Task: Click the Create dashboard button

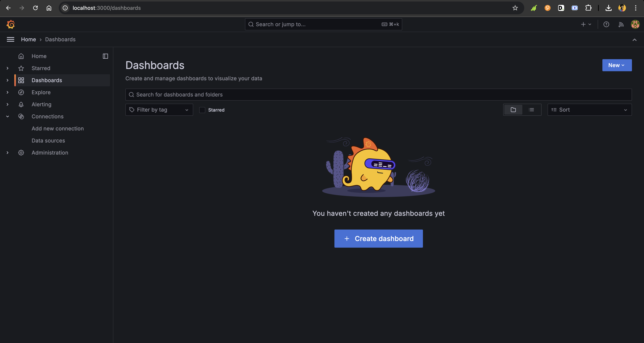Action: (x=379, y=239)
